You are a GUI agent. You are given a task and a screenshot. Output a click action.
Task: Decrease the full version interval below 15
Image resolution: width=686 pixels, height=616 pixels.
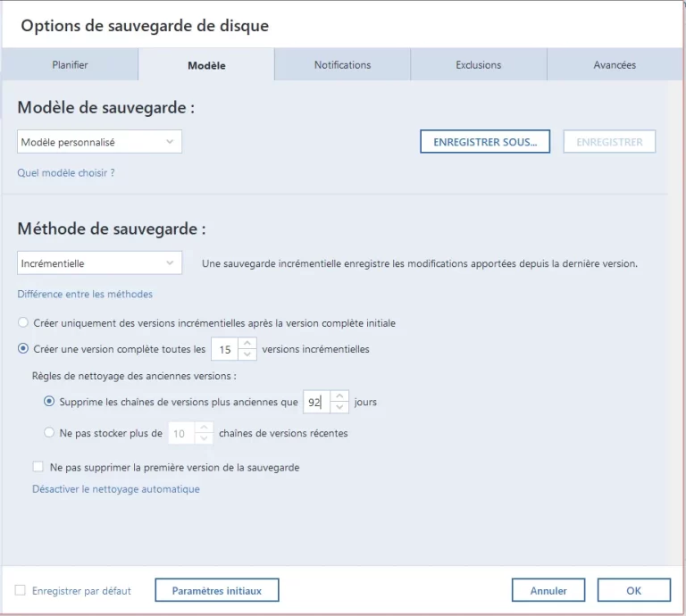point(247,354)
